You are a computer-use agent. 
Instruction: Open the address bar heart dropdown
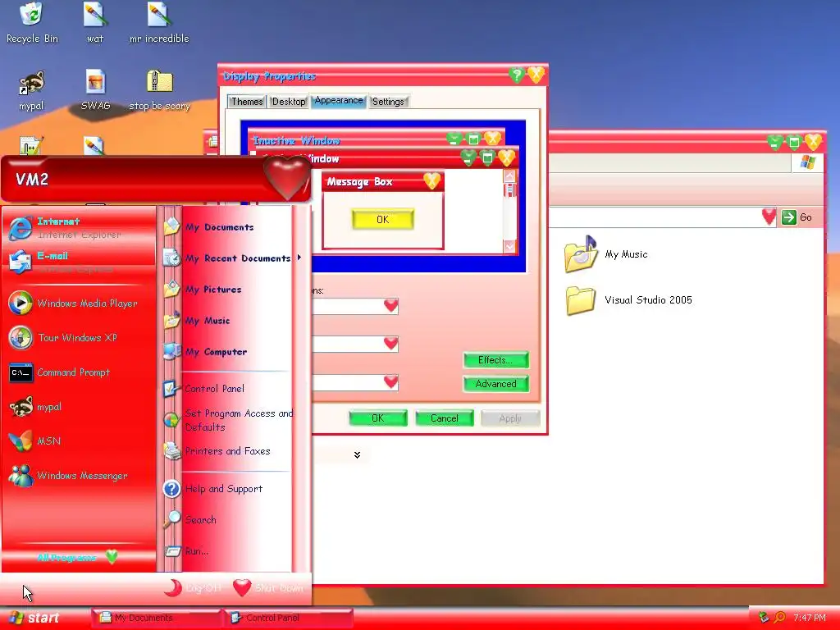click(769, 217)
